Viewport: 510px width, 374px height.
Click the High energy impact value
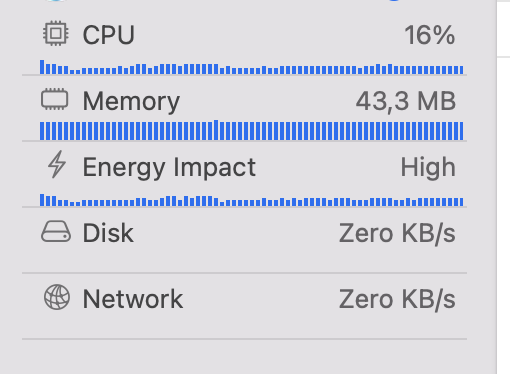pyautogui.click(x=428, y=167)
